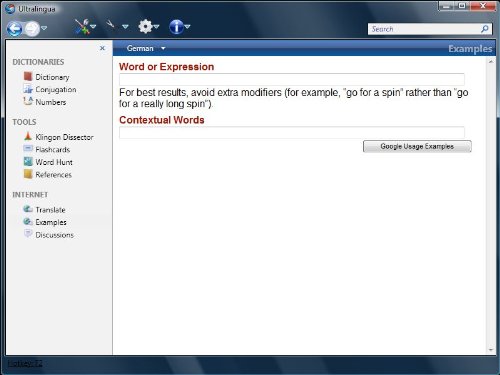Open Discussions in the sidebar
Screen dimensions: 500x375
click(x=55, y=235)
